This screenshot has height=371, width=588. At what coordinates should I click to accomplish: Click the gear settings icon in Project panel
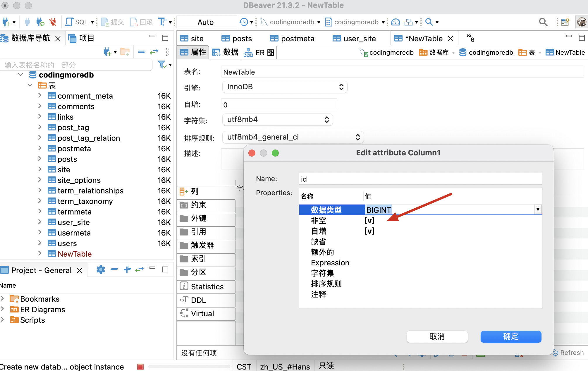tap(101, 269)
